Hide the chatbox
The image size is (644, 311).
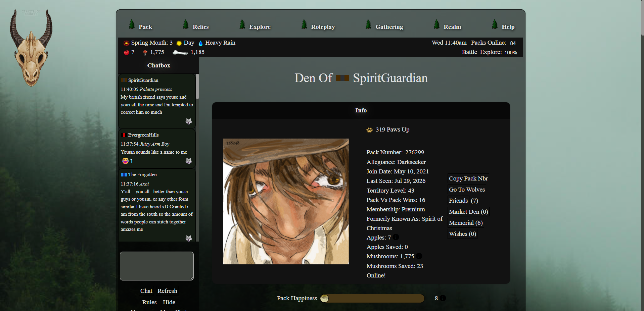169,302
